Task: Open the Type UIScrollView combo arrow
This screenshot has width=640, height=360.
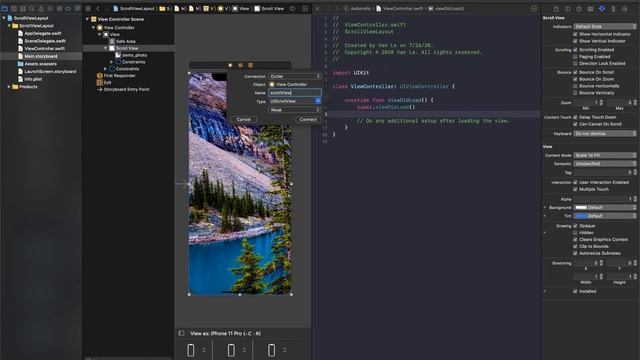Action: (318, 101)
